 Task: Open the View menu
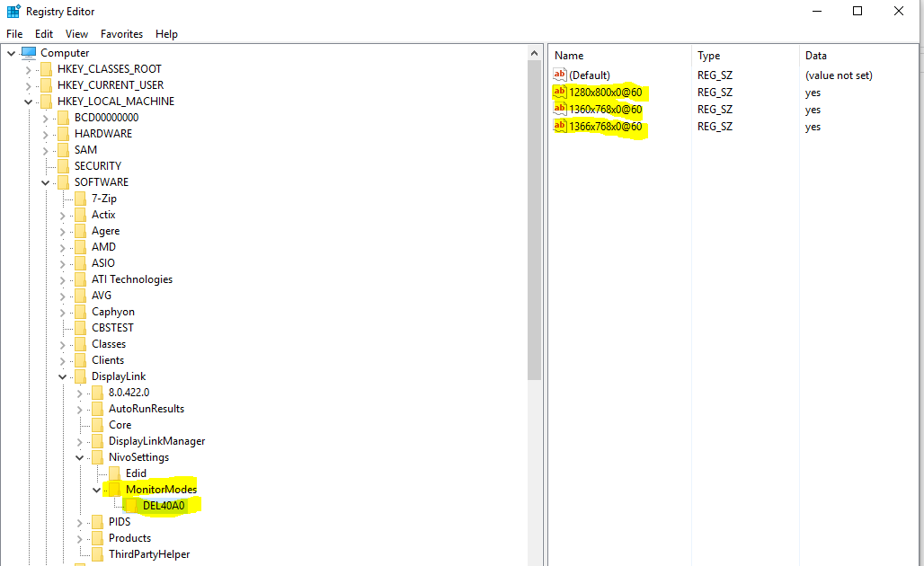(77, 34)
